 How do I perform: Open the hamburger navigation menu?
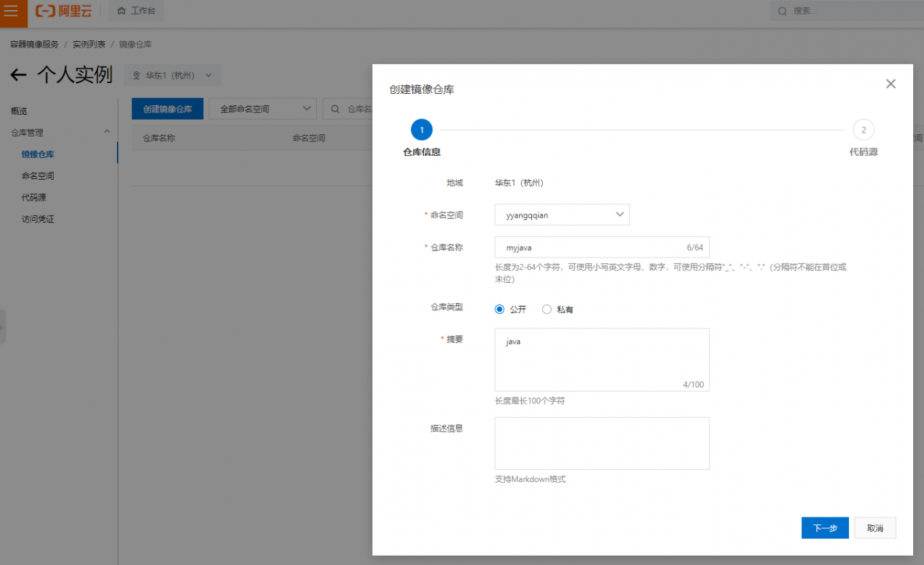tap(10, 11)
